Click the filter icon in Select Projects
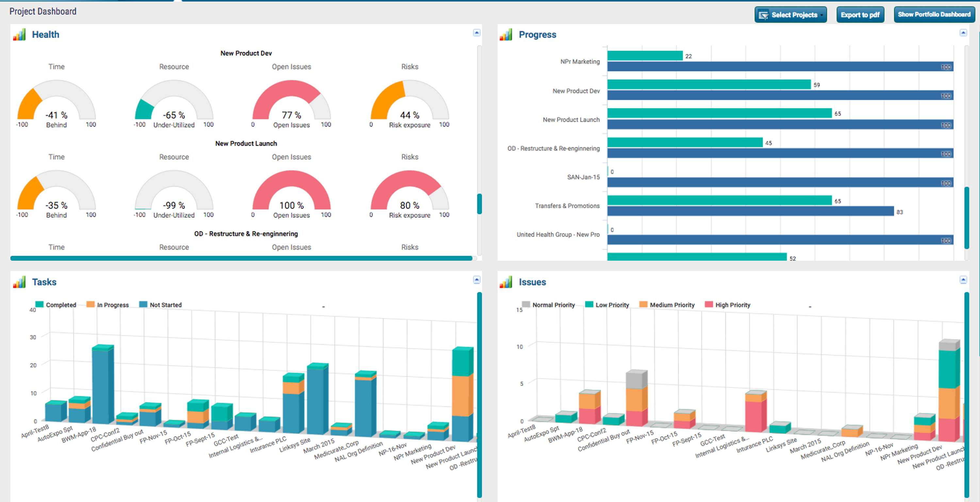This screenshot has width=980, height=502. tap(763, 15)
